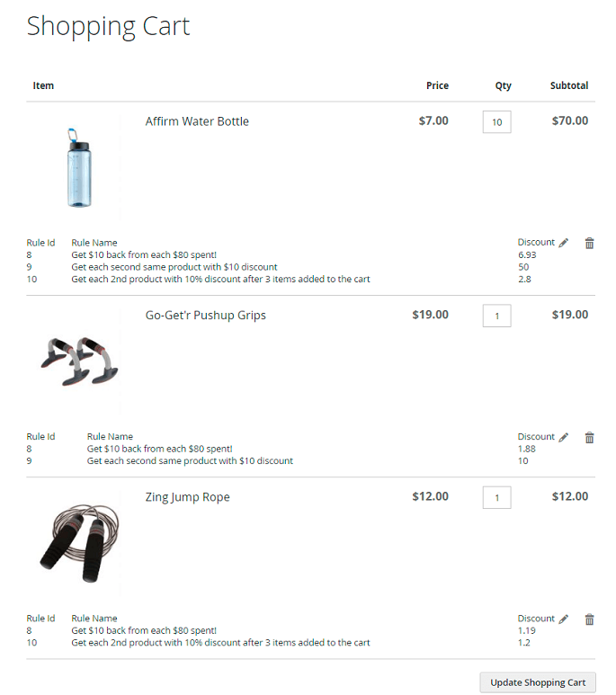This screenshot has width=616, height=695.
Task: Click the Price column header
Action: tap(437, 85)
